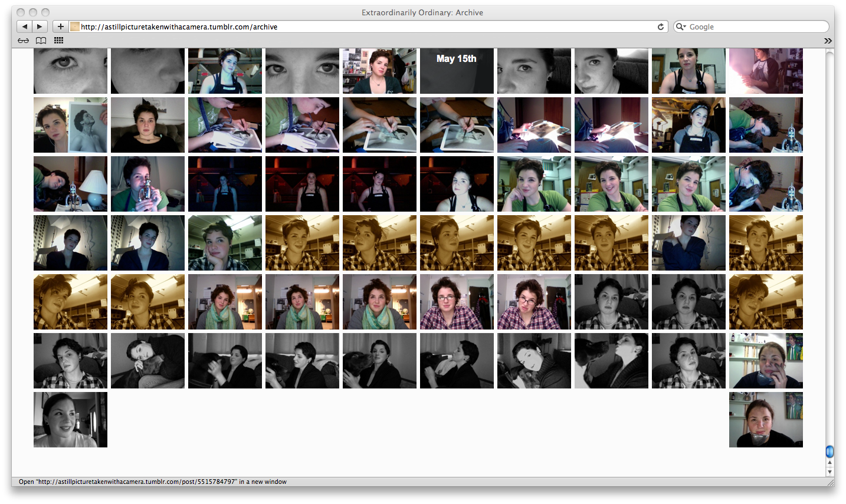846x504 pixels.
Task: Open thumbnail of woman holding metal figure toward camera
Action: click(x=147, y=184)
